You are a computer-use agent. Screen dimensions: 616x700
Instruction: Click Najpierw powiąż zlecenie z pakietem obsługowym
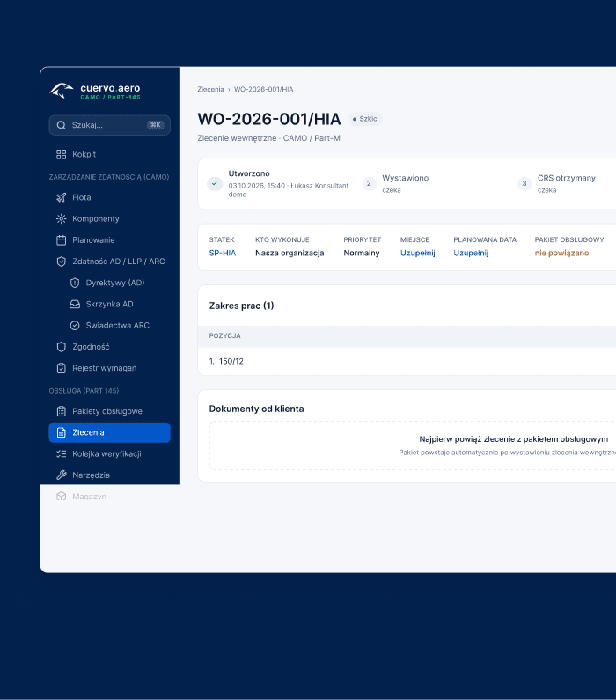[x=513, y=439]
